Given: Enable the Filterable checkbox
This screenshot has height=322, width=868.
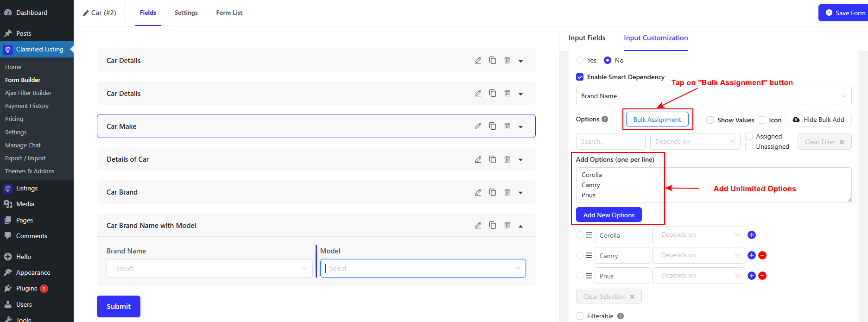Looking at the screenshot, I should point(580,316).
